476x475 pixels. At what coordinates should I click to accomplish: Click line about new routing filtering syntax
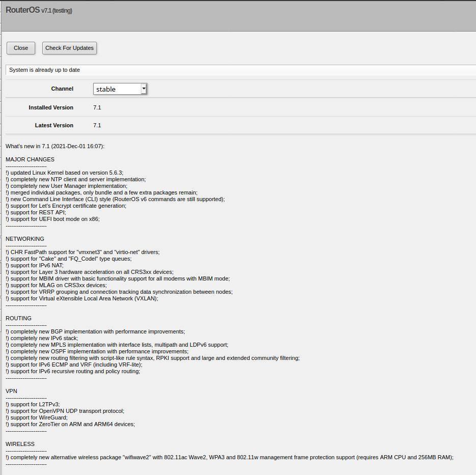pos(153,358)
